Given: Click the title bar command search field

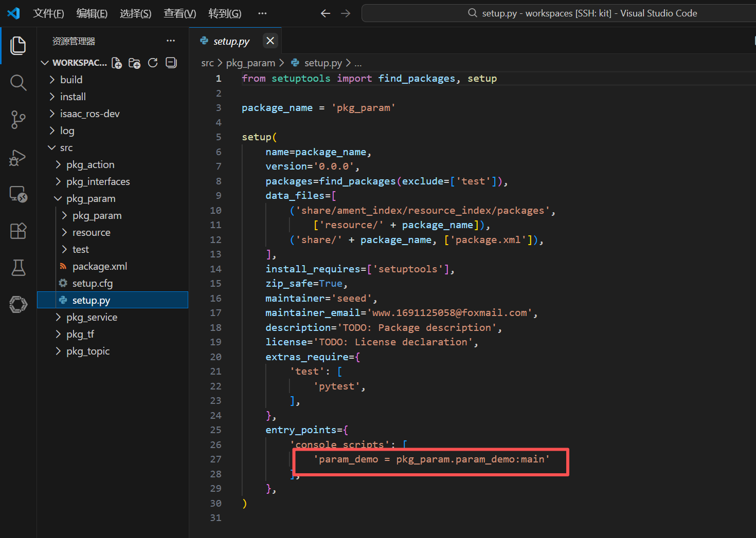Looking at the screenshot, I should 559,13.
